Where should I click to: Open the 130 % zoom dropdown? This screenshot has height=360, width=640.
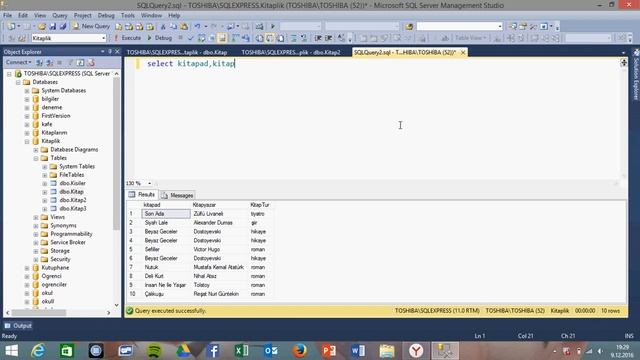tap(149, 183)
